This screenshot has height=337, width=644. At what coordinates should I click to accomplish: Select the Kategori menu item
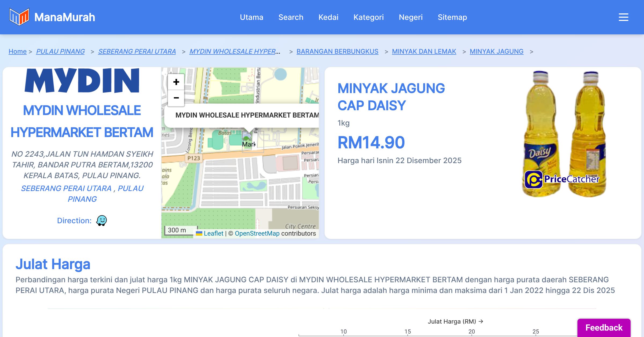coord(368,17)
